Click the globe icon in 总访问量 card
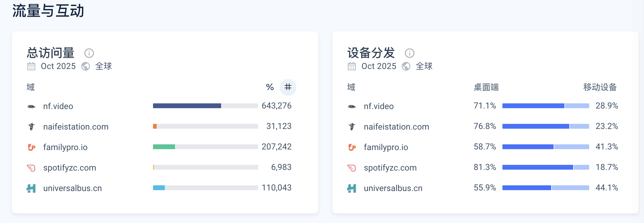The width and height of the screenshot is (644, 223). 86,66
